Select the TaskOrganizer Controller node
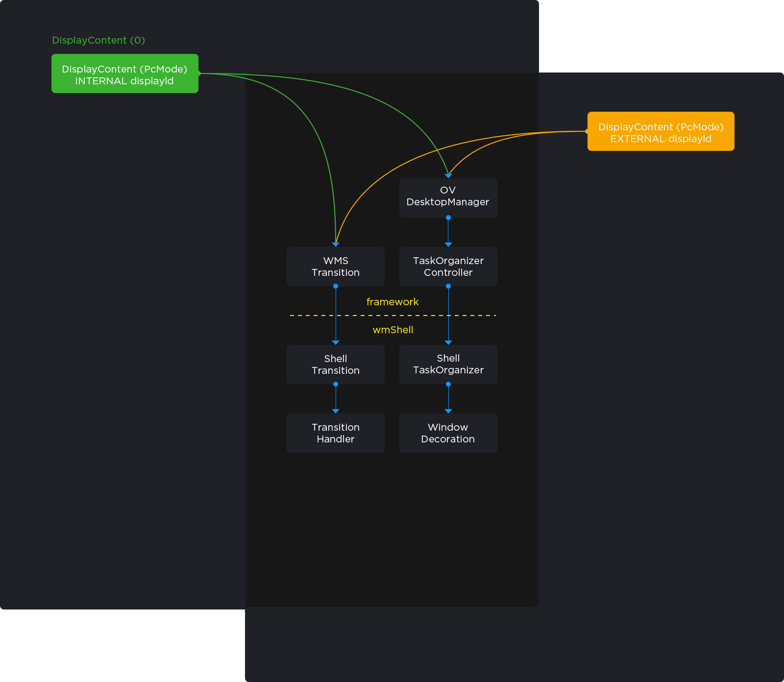The height and width of the screenshot is (682, 784). pos(448,267)
